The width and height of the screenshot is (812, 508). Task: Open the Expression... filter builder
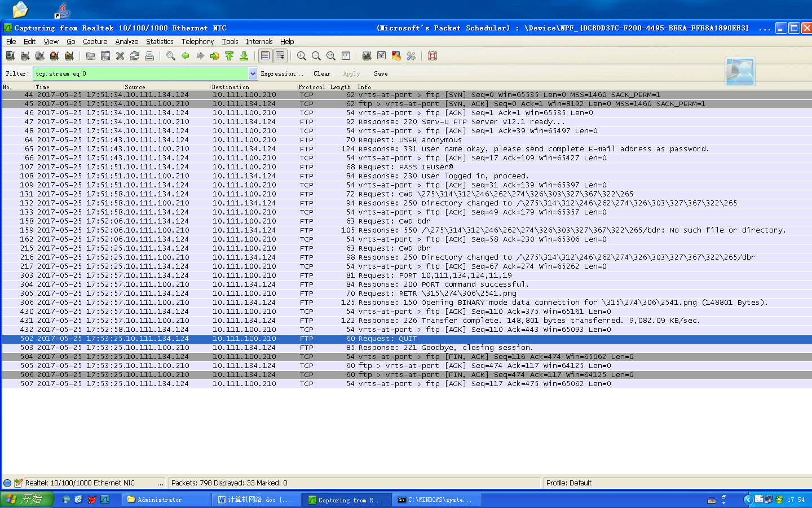coord(281,73)
